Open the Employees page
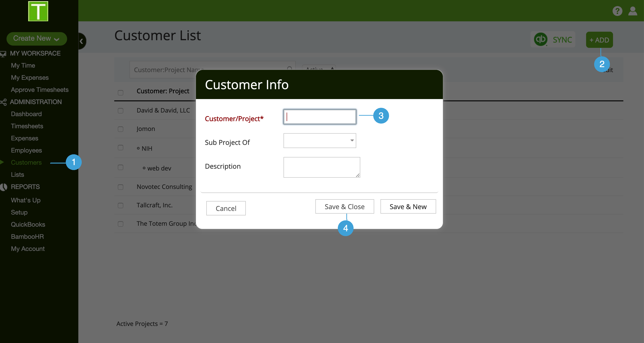The image size is (644, 343). point(26,150)
